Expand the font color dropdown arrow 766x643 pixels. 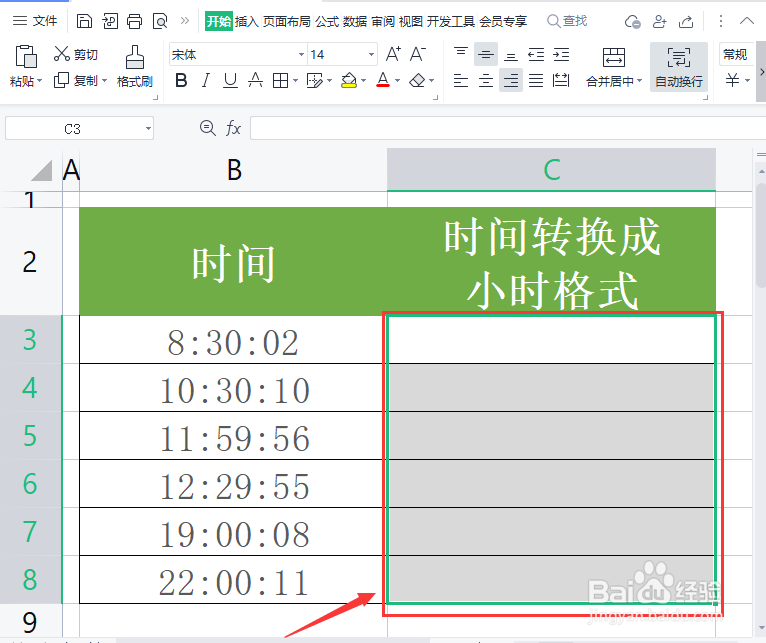tap(398, 81)
